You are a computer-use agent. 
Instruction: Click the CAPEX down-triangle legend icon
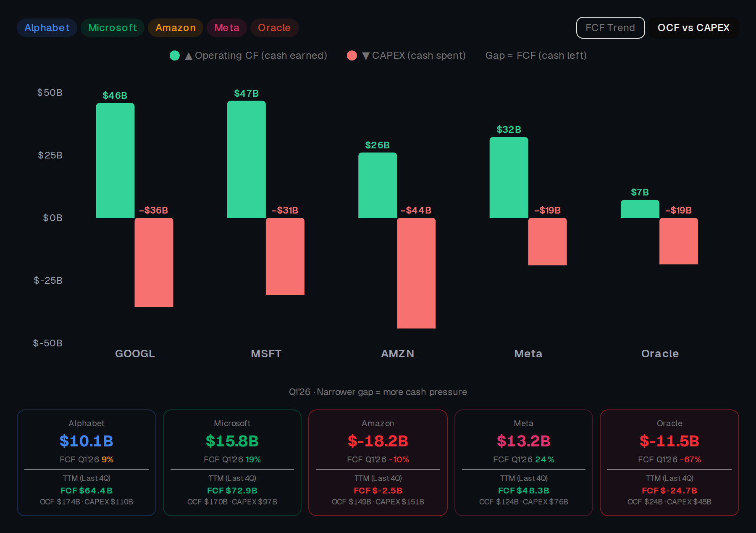coord(366,56)
